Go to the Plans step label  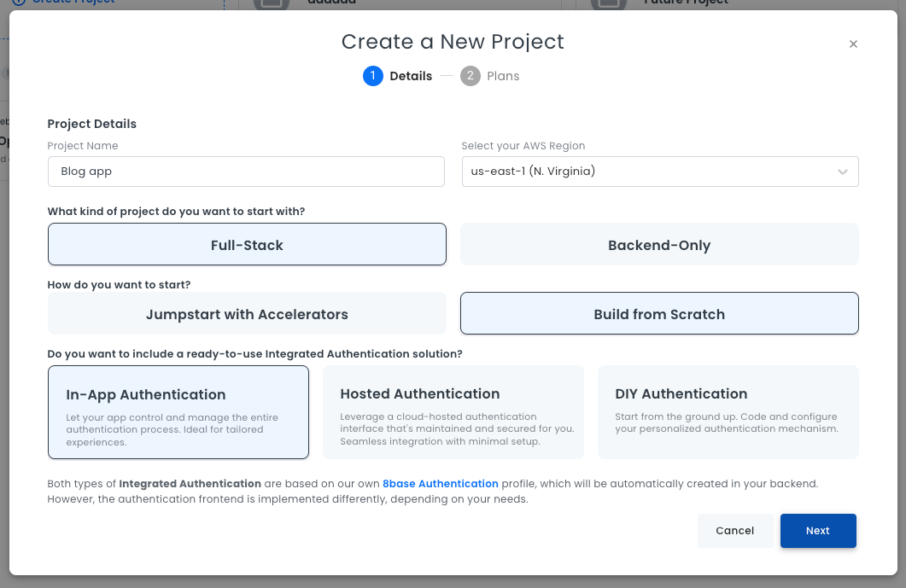click(503, 76)
